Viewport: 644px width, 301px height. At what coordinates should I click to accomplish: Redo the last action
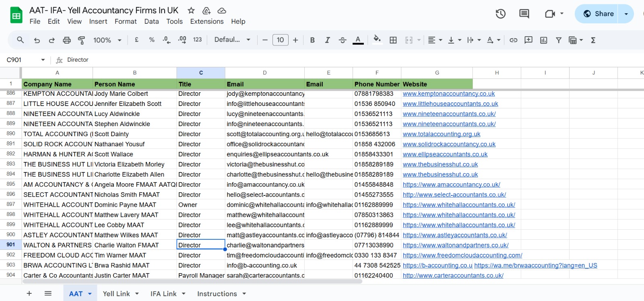(52, 40)
